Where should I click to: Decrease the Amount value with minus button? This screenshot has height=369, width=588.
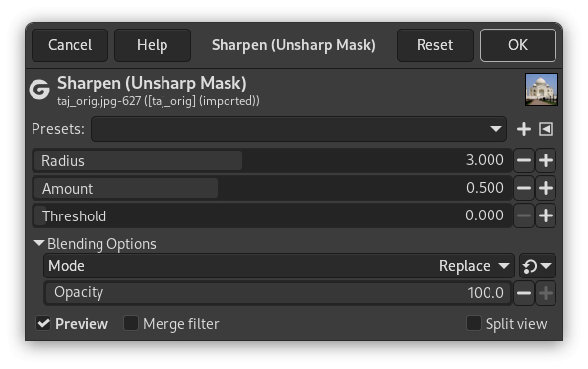(524, 188)
